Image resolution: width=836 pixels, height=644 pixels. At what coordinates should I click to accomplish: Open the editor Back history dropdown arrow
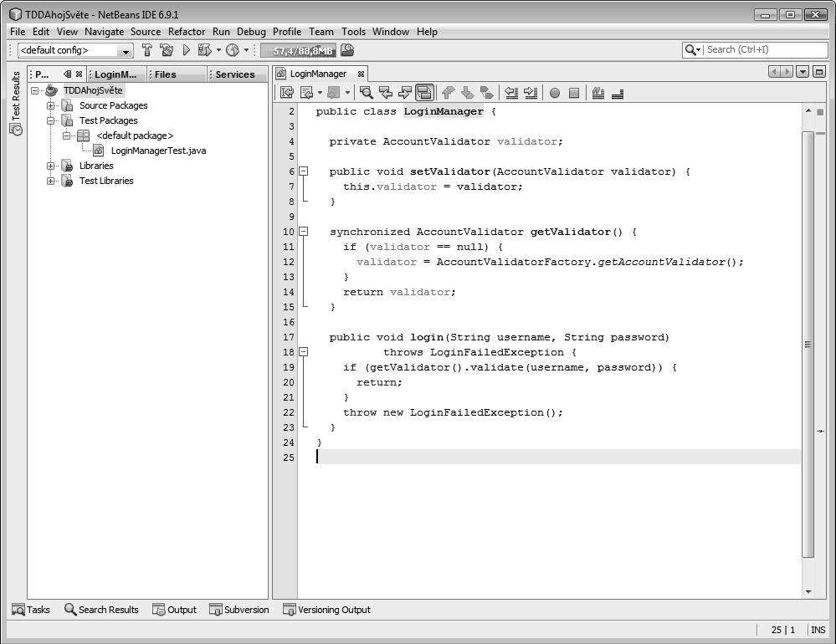320,93
